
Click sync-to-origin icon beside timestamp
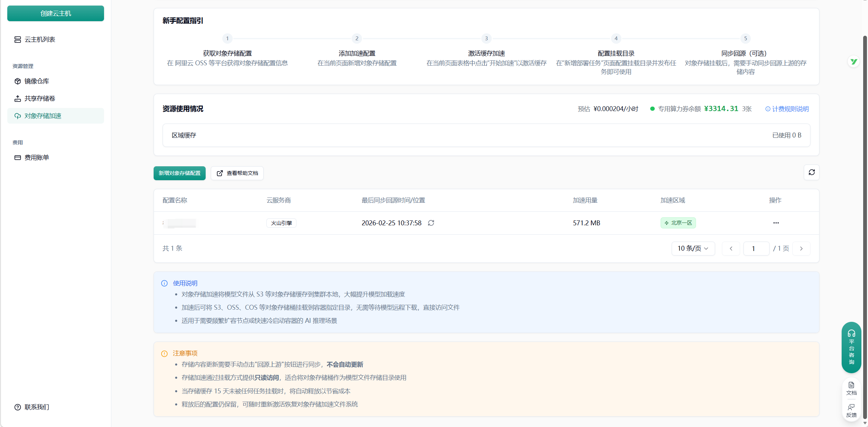(x=431, y=223)
